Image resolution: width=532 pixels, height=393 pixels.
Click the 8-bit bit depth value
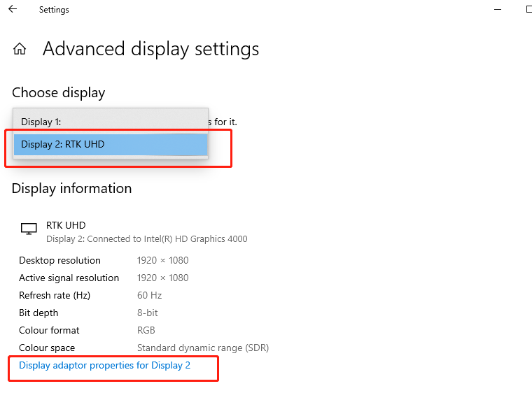[x=147, y=313]
